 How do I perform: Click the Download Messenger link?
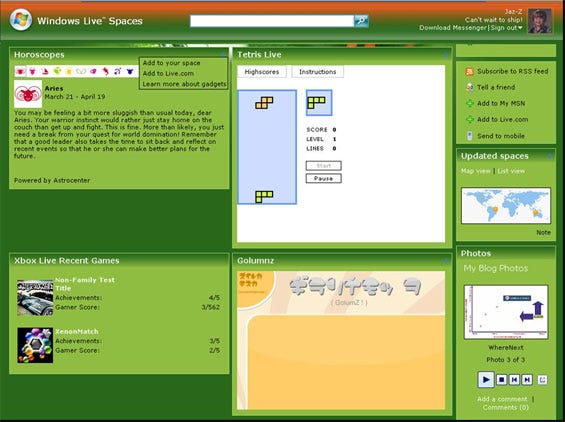pyautogui.click(x=453, y=28)
